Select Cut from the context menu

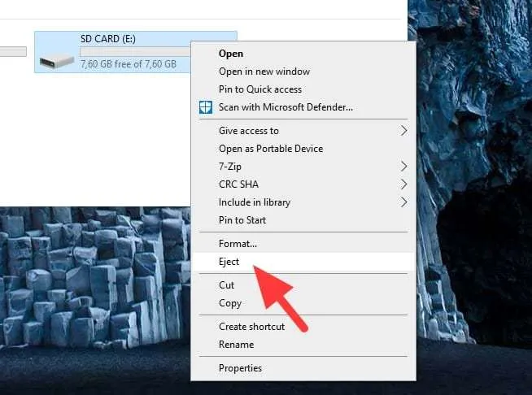[303, 285]
